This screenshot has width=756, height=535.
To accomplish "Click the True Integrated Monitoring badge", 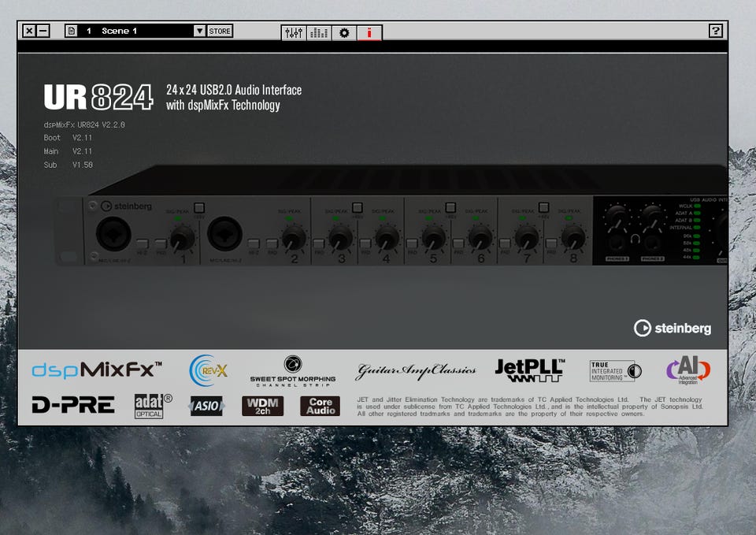I will pos(616,371).
